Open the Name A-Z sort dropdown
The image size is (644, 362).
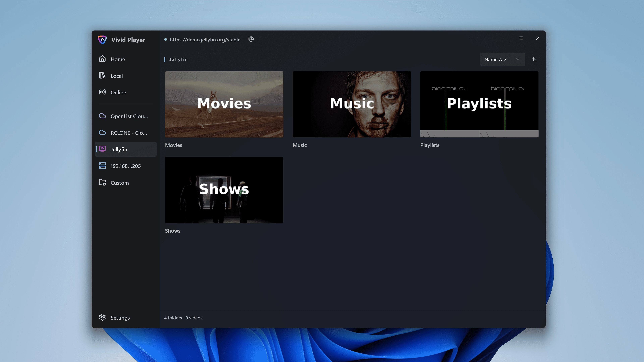(502, 59)
